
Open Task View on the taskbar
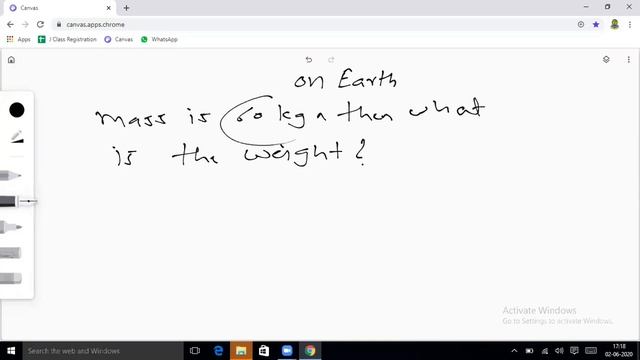point(195,351)
